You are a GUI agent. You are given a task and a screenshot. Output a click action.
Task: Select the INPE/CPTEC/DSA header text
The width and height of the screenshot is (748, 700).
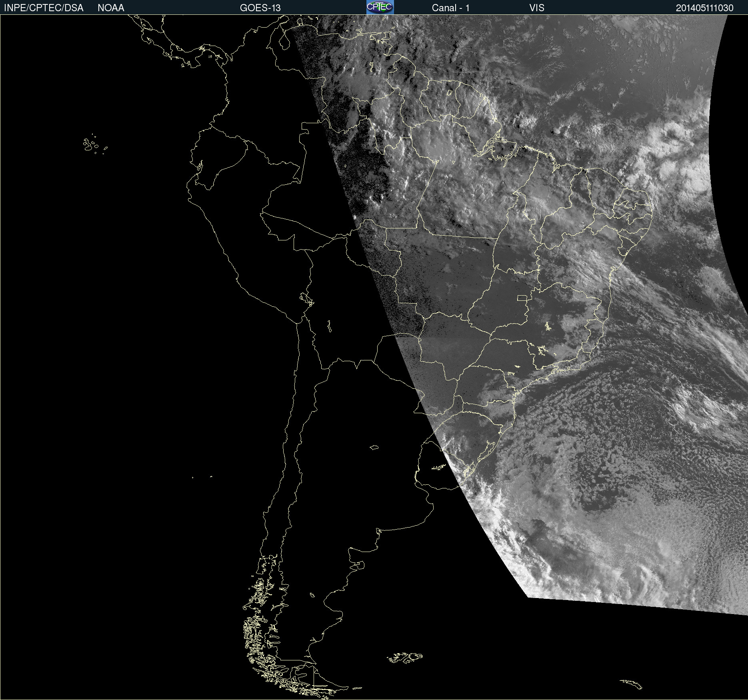[x=44, y=8]
